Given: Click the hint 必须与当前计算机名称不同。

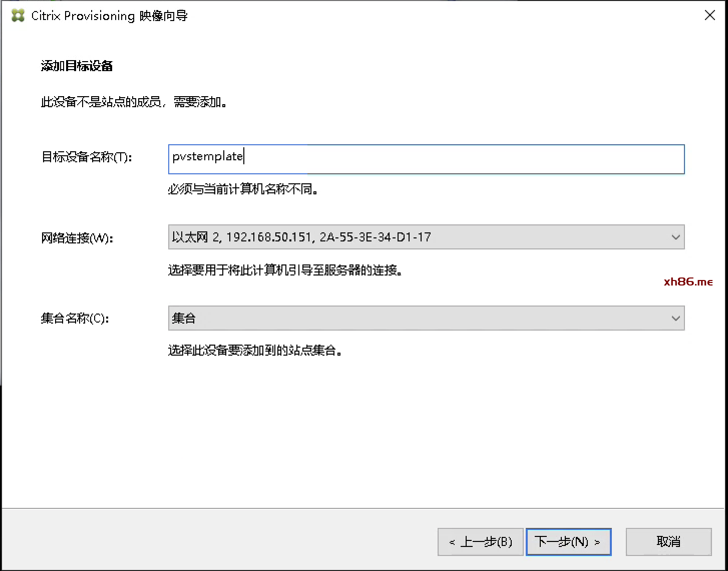Looking at the screenshot, I should [243, 189].
